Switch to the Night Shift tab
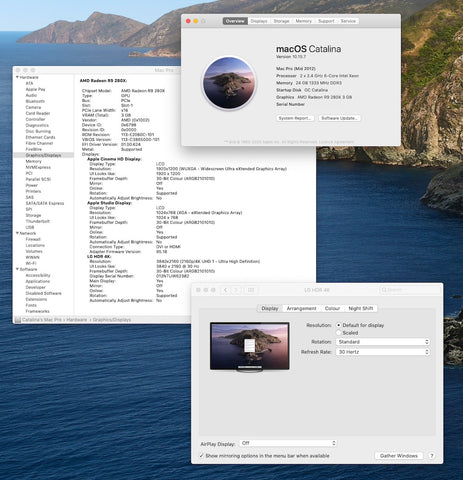Viewport: 463px width, 480px height. (x=361, y=308)
